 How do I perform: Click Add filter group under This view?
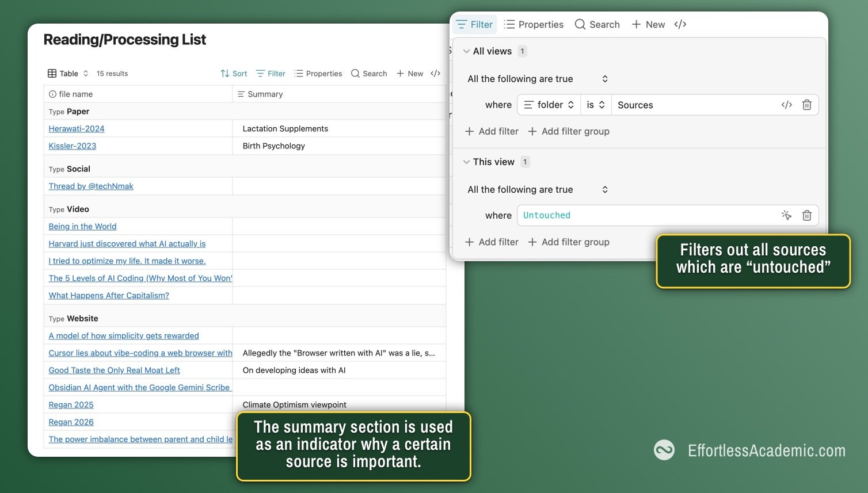569,242
